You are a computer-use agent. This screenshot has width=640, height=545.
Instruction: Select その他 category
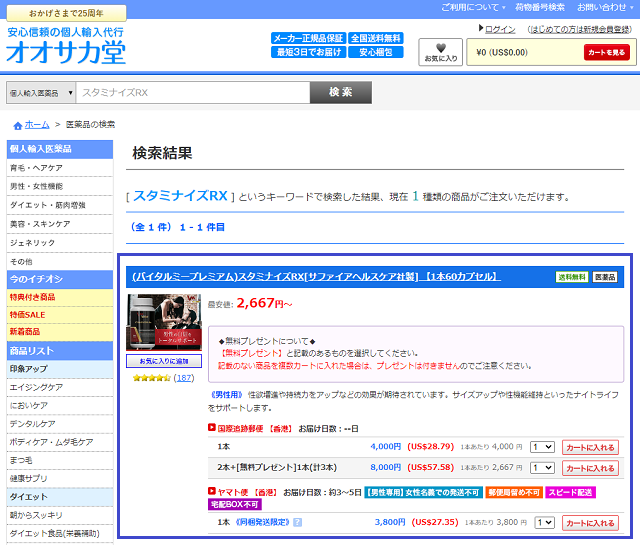click(60, 262)
